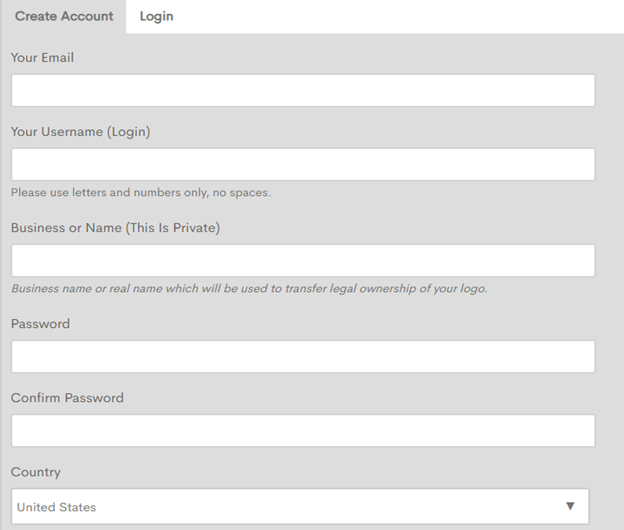Focus the Confirm Password input box

point(303,431)
